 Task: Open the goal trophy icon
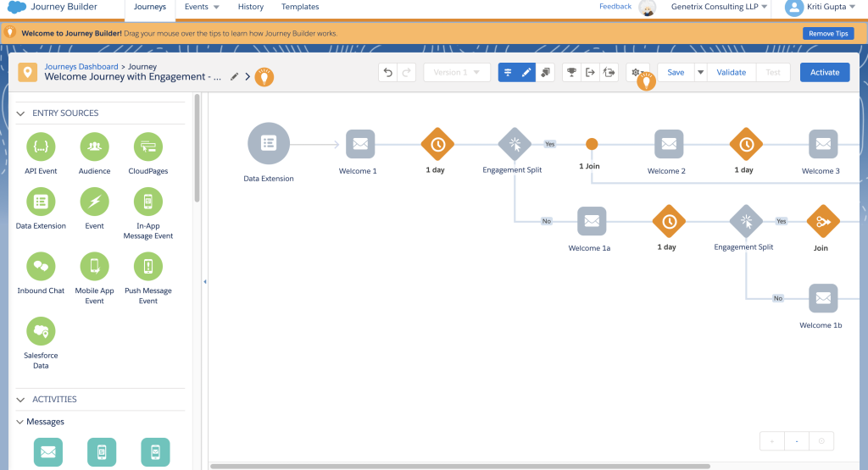click(x=572, y=73)
